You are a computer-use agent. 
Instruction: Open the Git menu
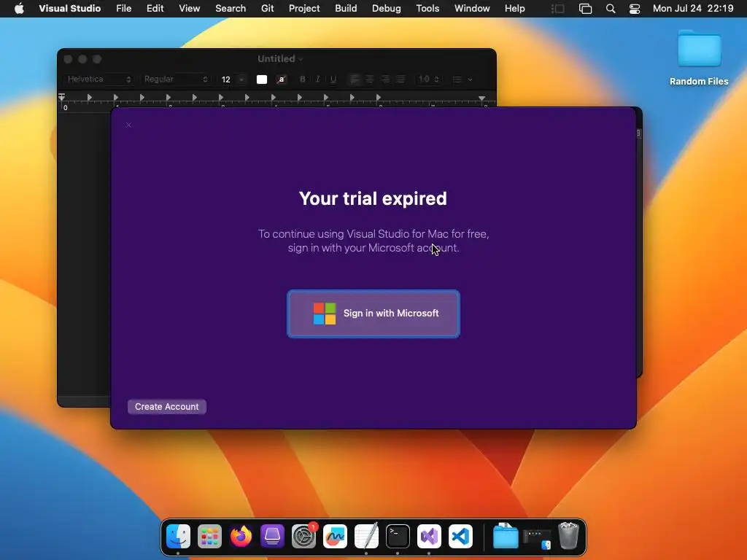coord(267,9)
